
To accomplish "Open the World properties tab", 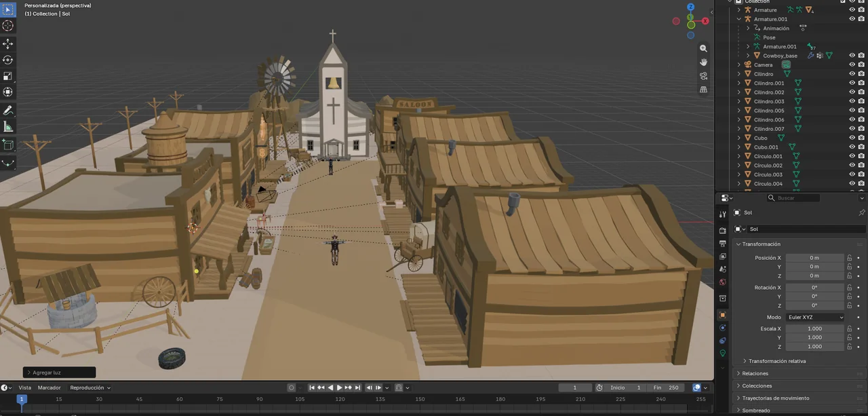I will tap(723, 282).
